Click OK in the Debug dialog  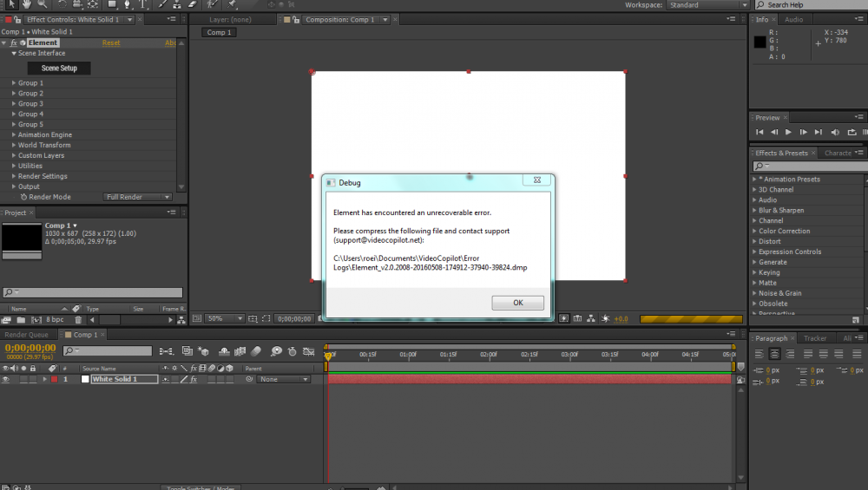click(517, 303)
